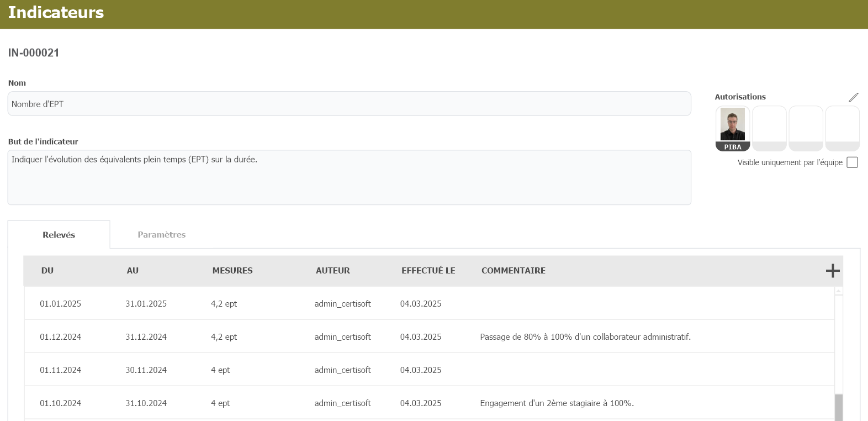Select the last empty authorization slot
Viewport: 868px width, 421px height.
click(x=842, y=128)
